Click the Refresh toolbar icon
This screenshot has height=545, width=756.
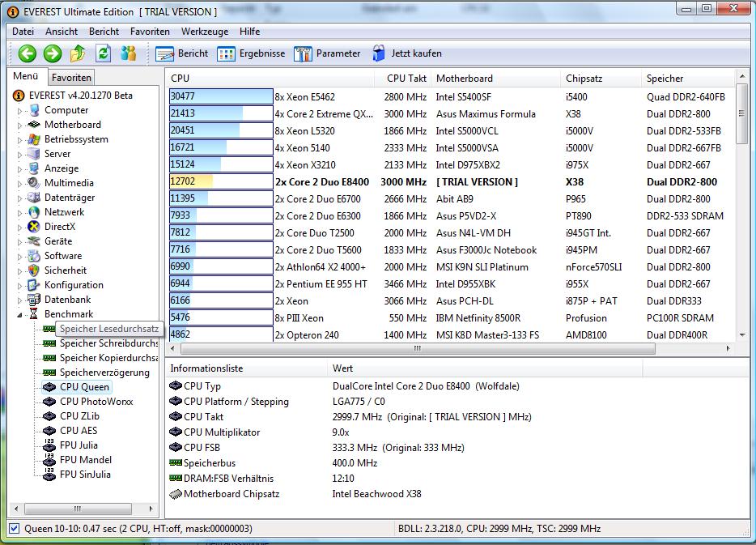tap(103, 53)
